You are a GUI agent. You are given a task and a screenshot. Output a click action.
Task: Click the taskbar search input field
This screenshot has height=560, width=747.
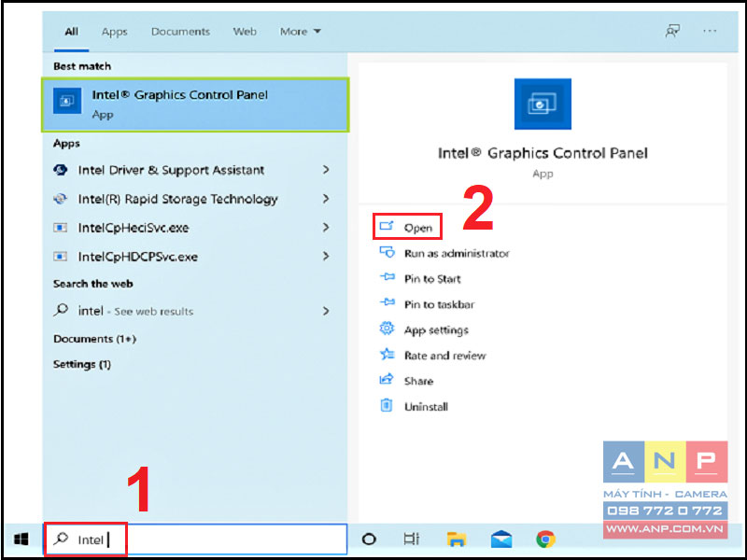pos(195,539)
